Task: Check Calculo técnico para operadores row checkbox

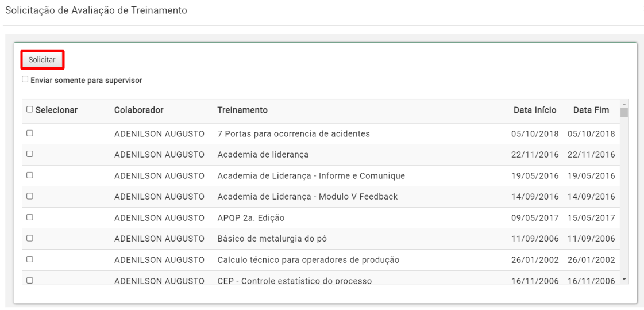Action: pyautogui.click(x=30, y=259)
